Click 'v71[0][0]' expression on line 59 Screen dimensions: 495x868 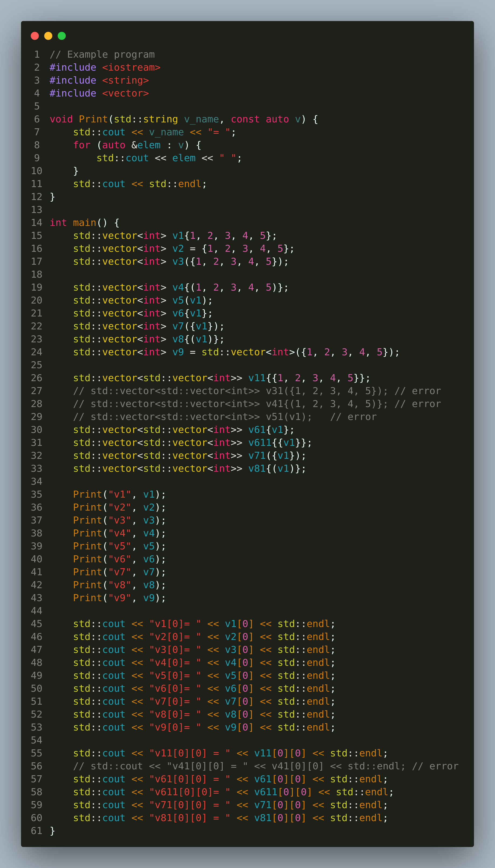point(280,805)
